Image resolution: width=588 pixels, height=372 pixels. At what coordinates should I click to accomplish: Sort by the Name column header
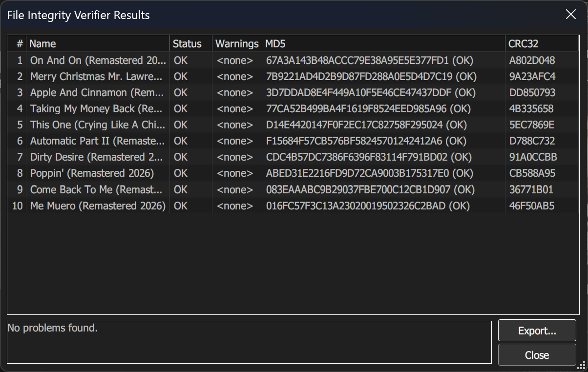(98, 43)
